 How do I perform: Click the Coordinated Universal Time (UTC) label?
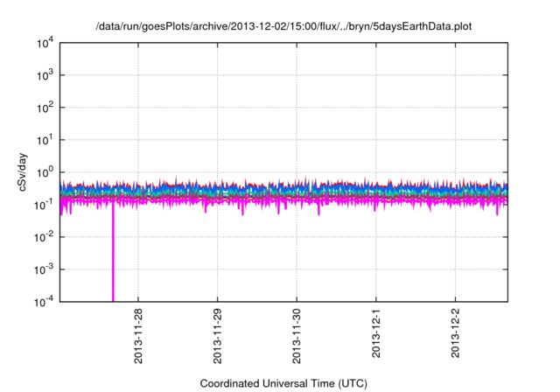coord(283,383)
